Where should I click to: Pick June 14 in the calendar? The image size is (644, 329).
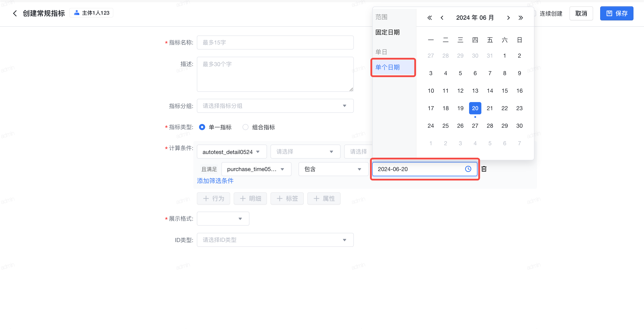point(490,91)
